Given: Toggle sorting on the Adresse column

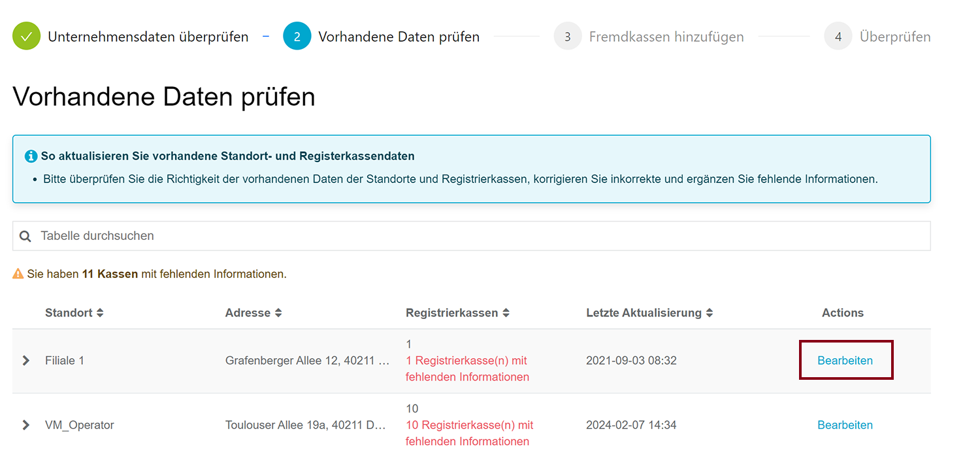Looking at the screenshot, I should point(279,312).
